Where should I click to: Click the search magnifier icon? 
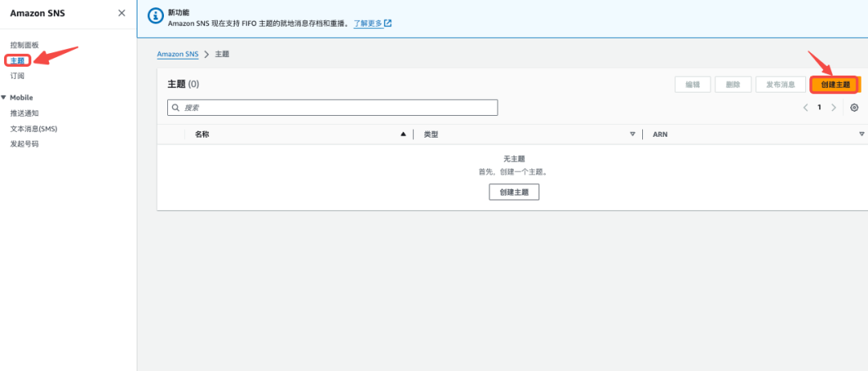click(176, 108)
